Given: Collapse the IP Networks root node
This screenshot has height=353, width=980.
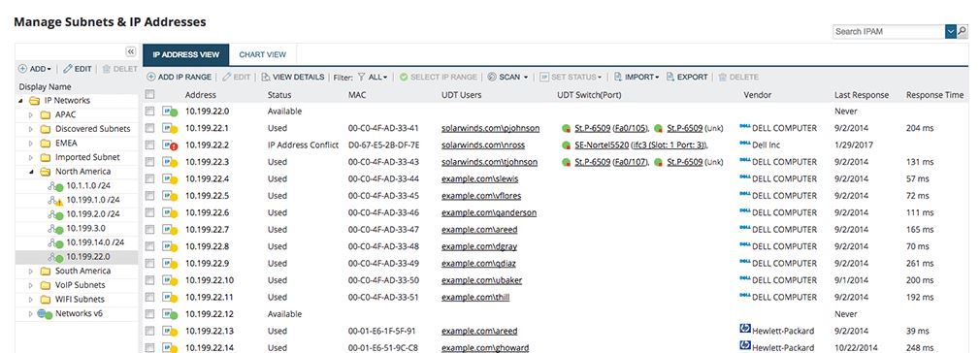Looking at the screenshot, I should point(20,101).
